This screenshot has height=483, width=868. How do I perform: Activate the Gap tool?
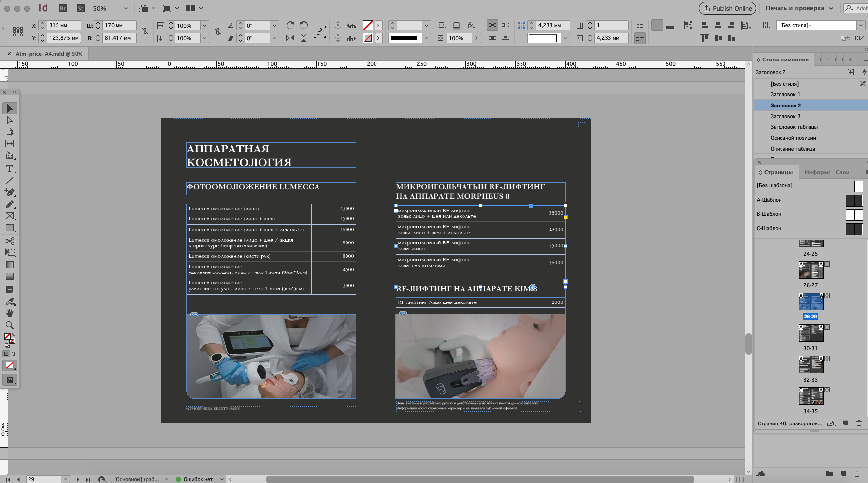[10, 144]
